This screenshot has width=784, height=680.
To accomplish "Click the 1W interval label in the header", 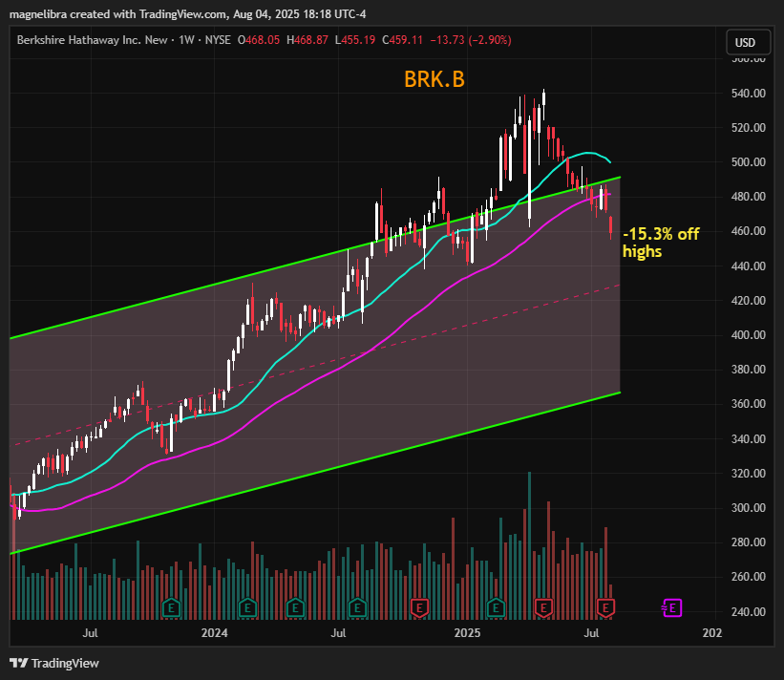I will click(x=186, y=40).
